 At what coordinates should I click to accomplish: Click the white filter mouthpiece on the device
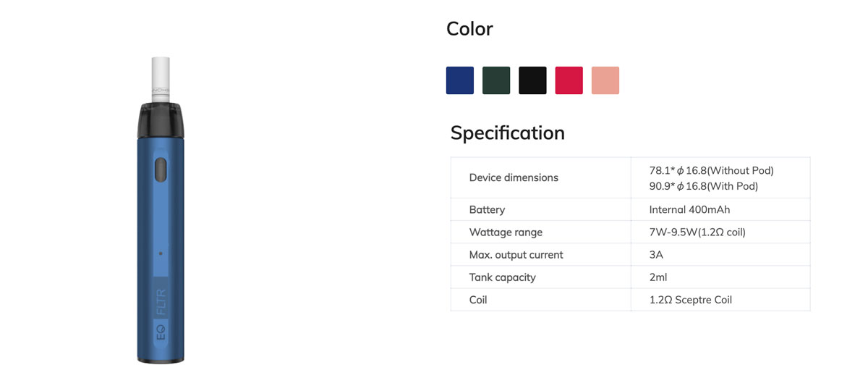[161, 79]
